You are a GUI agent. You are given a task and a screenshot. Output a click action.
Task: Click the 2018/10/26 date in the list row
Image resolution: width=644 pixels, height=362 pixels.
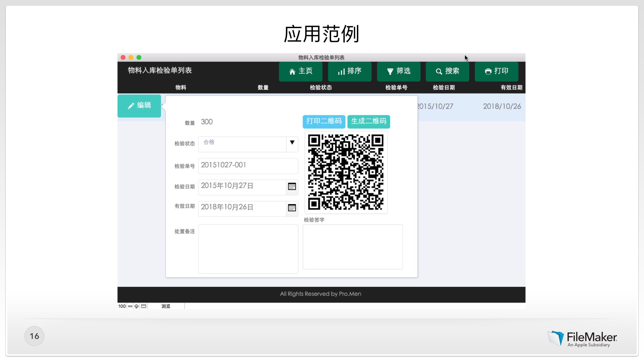point(502,107)
